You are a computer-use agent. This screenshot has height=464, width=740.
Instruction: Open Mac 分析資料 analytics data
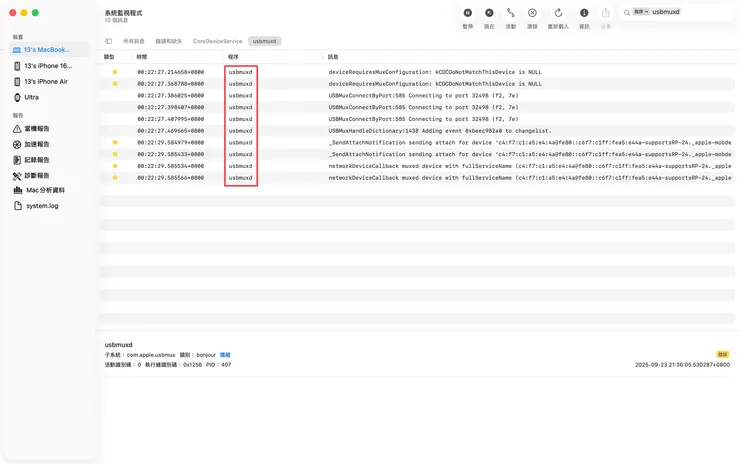49,190
